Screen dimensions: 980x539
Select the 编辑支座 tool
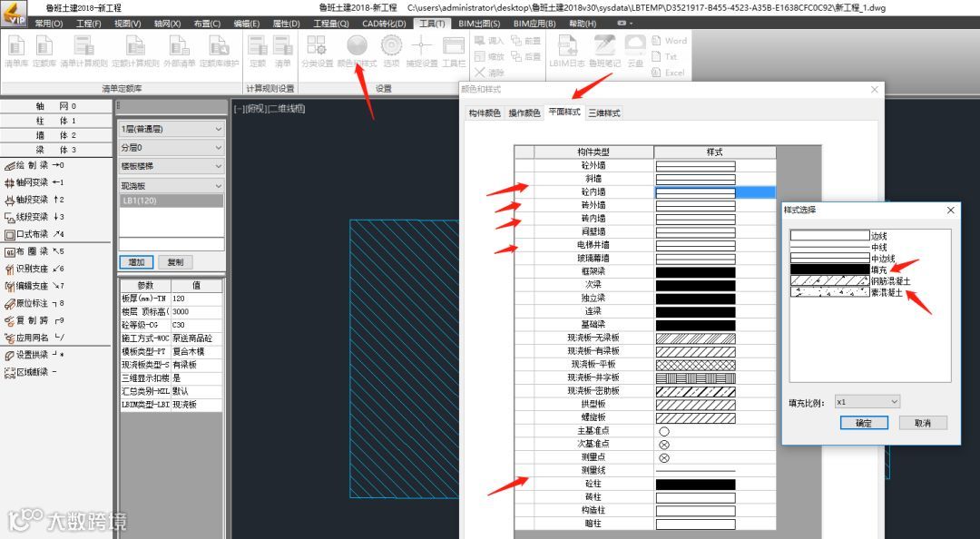click(x=34, y=286)
